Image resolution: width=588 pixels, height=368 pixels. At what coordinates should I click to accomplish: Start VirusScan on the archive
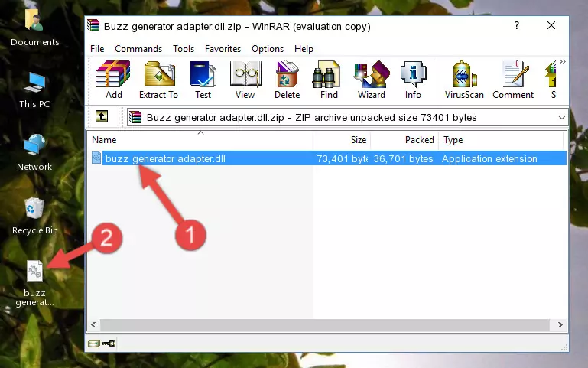click(464, 80)
